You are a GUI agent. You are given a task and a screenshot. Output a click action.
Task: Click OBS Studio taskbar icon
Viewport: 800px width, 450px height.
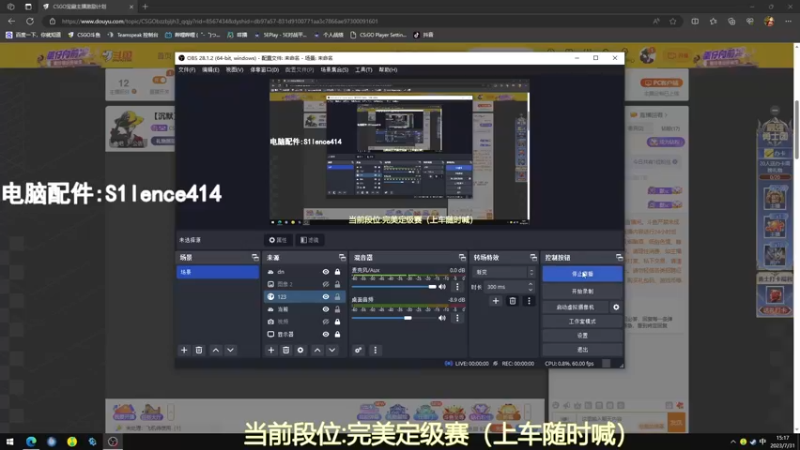click(113, 441)
